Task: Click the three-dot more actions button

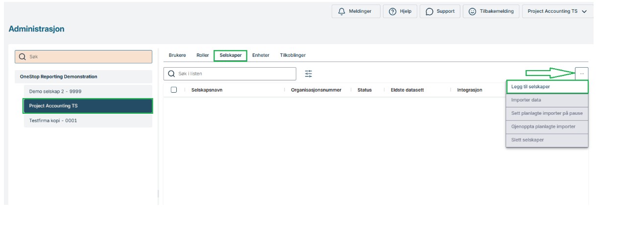Action: point(582,74)
